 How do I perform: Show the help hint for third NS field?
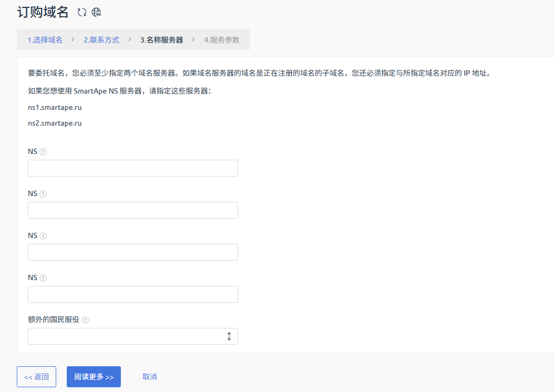tap(43, 236)
